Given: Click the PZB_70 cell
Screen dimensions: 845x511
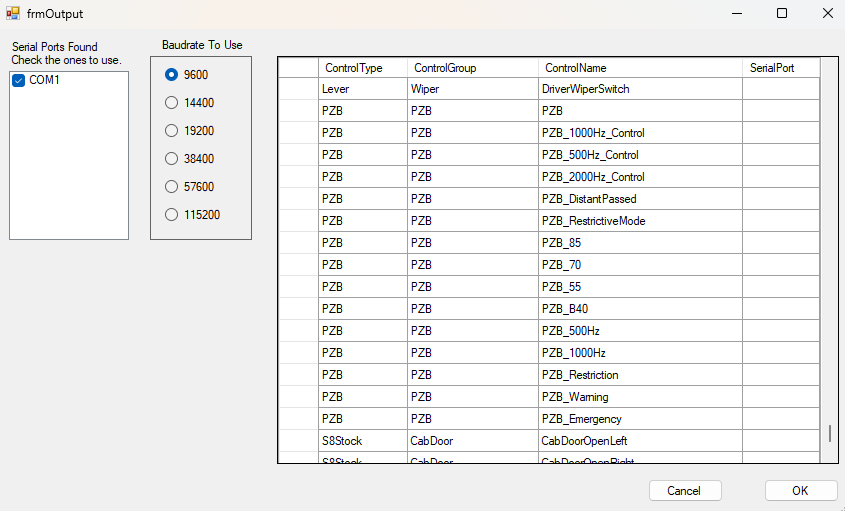Looking at the screenshot, I should point(640,265).
